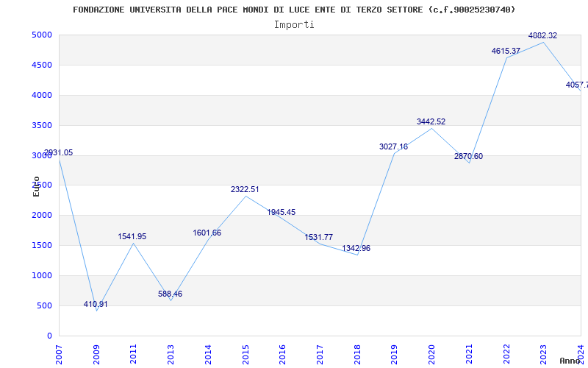Click the 2018 year tick label
Image resolution: width=588 pixels, height=368 pixels.
[357, 355]
